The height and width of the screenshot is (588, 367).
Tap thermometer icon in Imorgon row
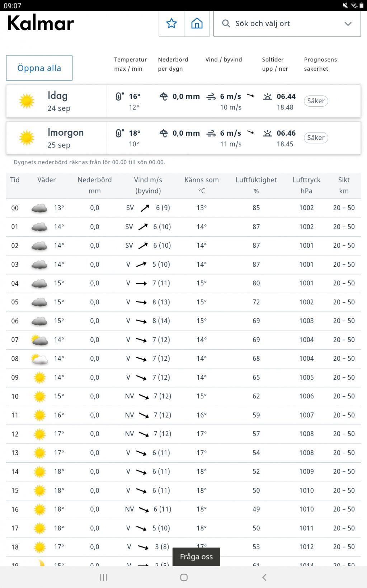coord(119,133)
